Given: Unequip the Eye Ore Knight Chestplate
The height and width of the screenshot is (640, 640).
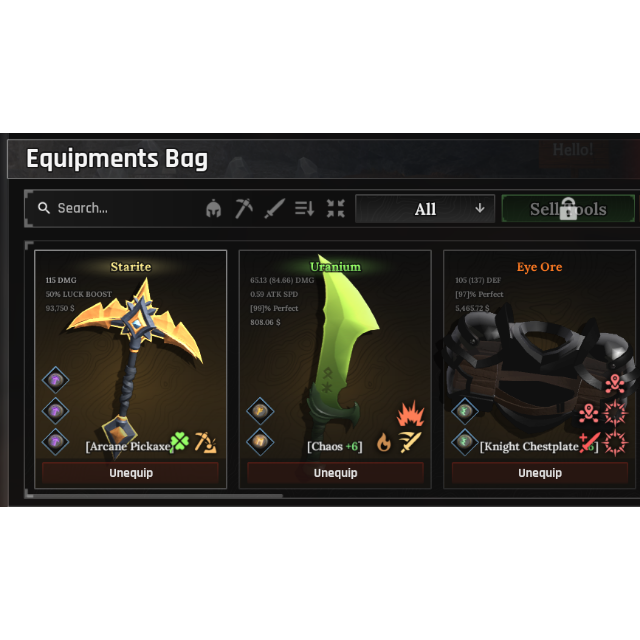Looking at the screenshot, I should pyautogui.click(x=540, y=473).
